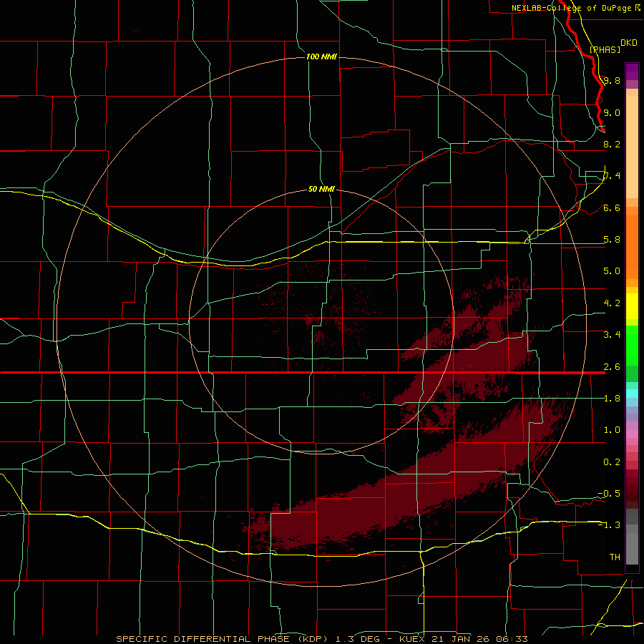The height and width of the screenshot is (644, 644).
Task: Select the 5.0 value on the color scale
Action: tap(612, 271)
